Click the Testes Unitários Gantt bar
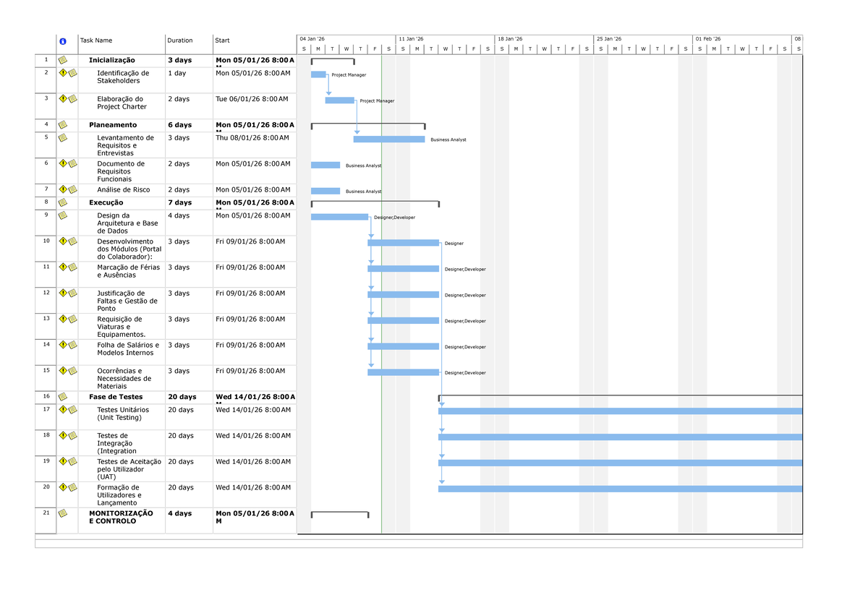868x613 pixels. tap(621, 411)
